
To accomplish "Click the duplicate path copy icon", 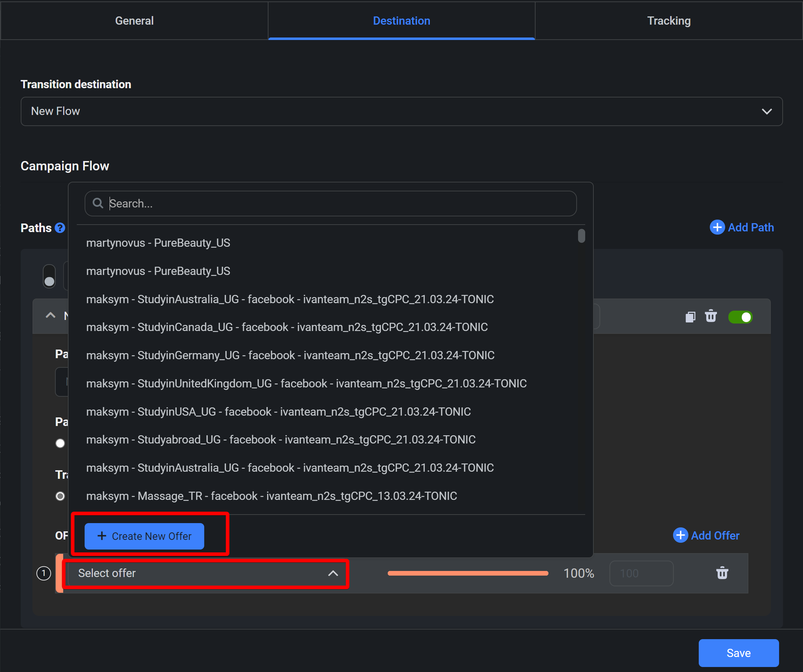I will click(690, 317).
